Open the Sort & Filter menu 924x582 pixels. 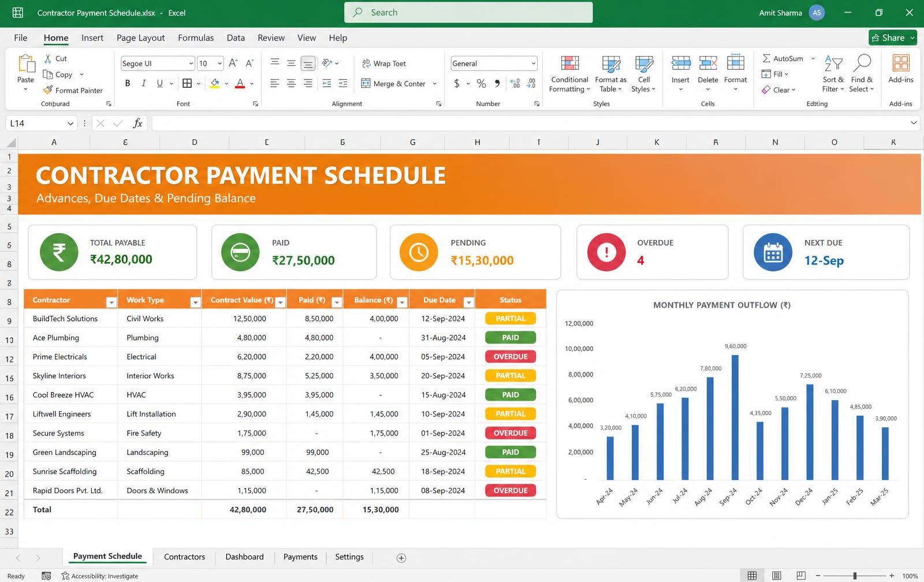pos(833,73)
